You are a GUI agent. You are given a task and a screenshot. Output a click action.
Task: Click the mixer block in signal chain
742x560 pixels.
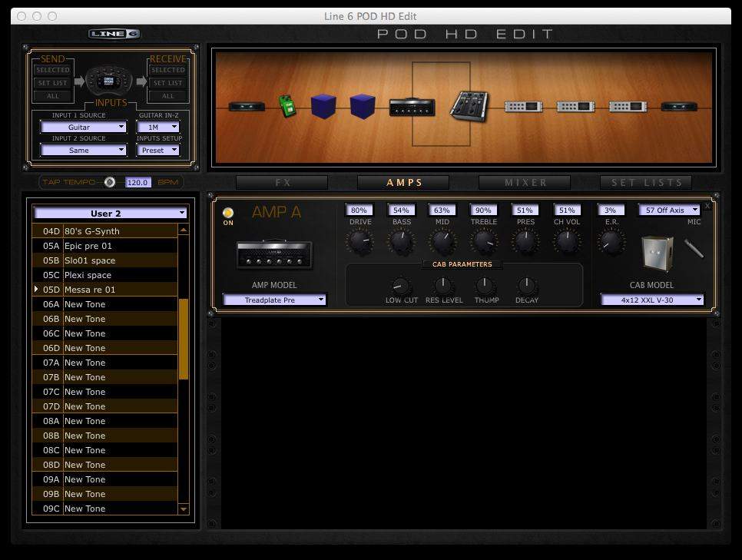pos(468,106)
